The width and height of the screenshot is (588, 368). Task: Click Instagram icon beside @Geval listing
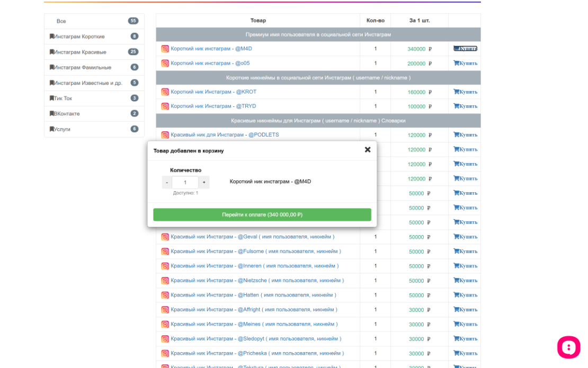pyautogui.click(x=165, y=237)
